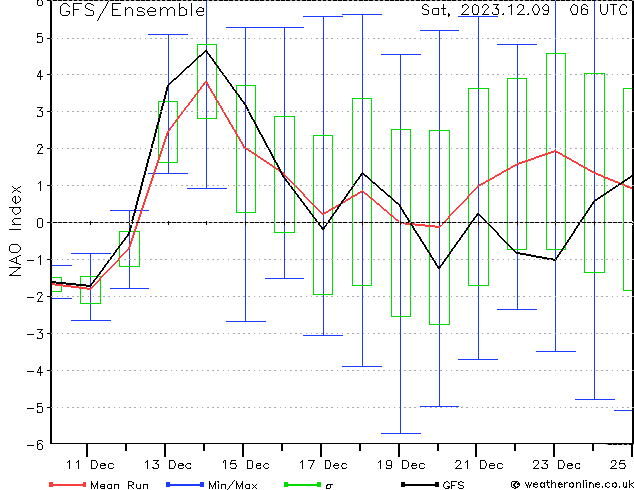This screenshot has width=634, height=490.
Task: Click the y-axis value '-1'
Action: (35, 260)
